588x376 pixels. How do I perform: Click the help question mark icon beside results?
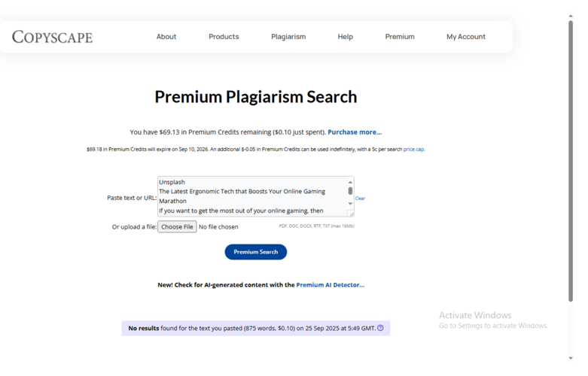380,328
